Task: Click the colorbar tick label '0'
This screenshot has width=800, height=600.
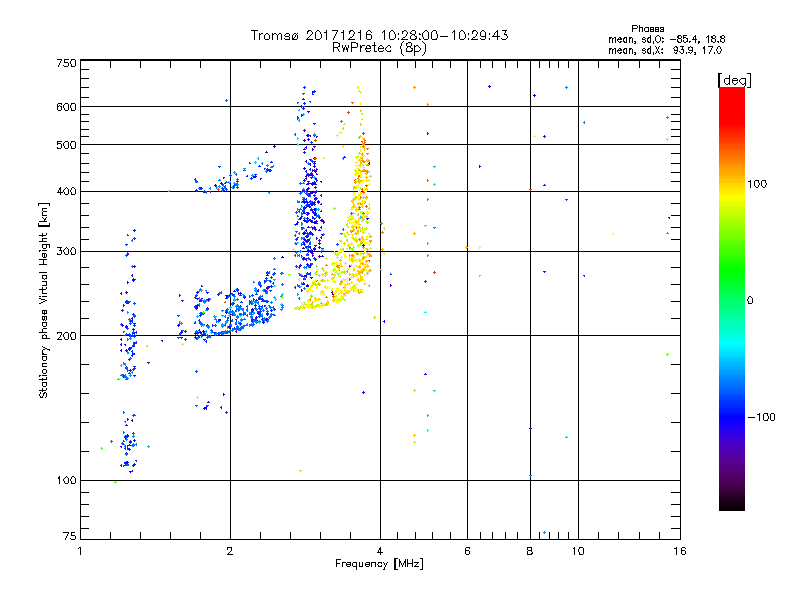Action: pyautogui.click(x=750, y=301)
